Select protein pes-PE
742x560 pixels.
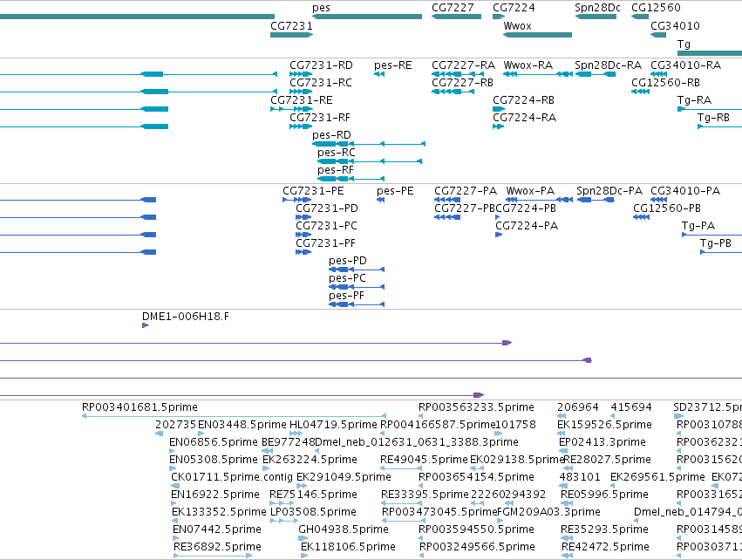380,200
